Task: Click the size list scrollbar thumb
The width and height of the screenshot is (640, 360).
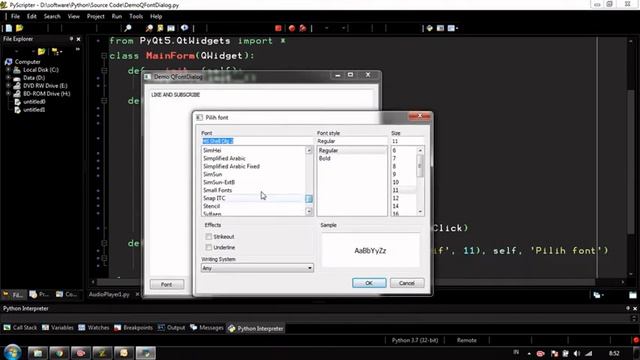Action: click(420, 166)
